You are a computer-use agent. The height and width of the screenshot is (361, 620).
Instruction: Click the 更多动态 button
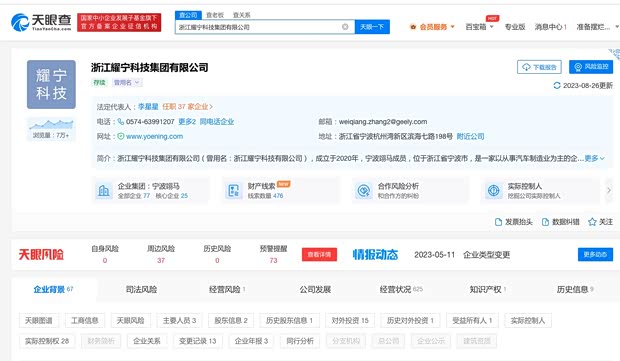[595, 255]
